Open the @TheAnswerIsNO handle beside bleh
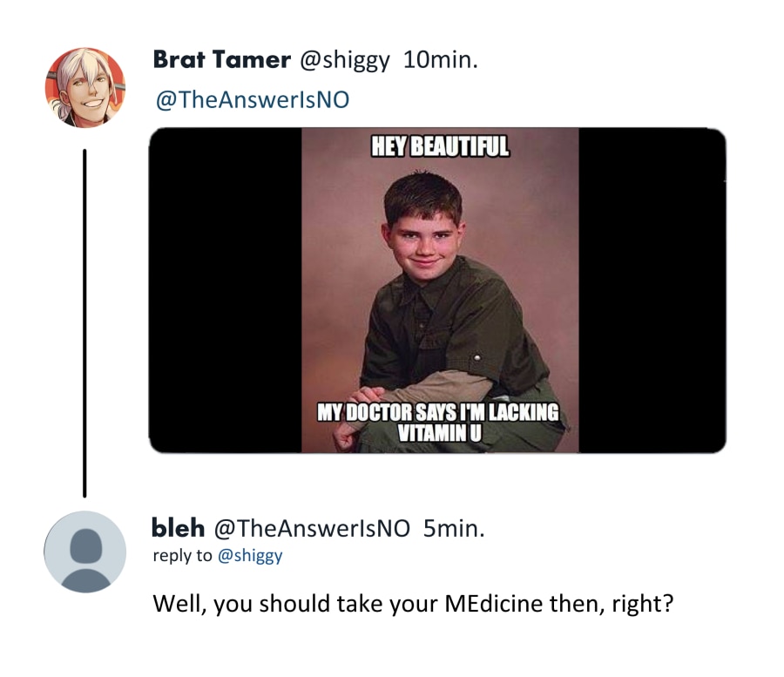Screen dimensions: 784x677 pyautogui.click(x=311, y=527)
